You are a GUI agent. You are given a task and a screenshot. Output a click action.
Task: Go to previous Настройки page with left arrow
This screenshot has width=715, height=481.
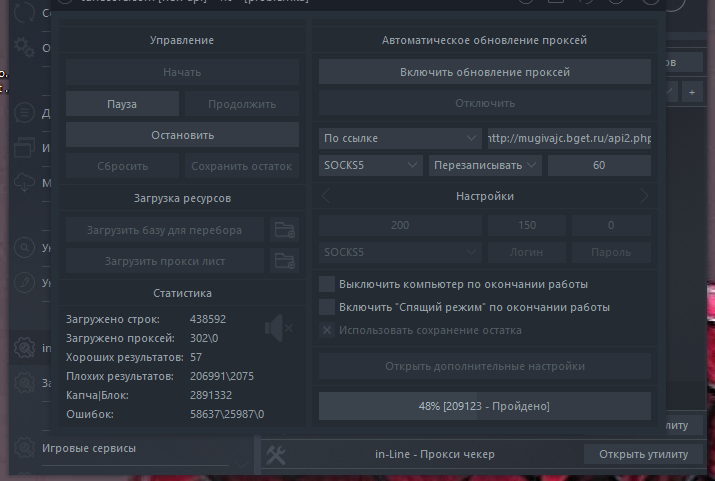click(326, 196)
